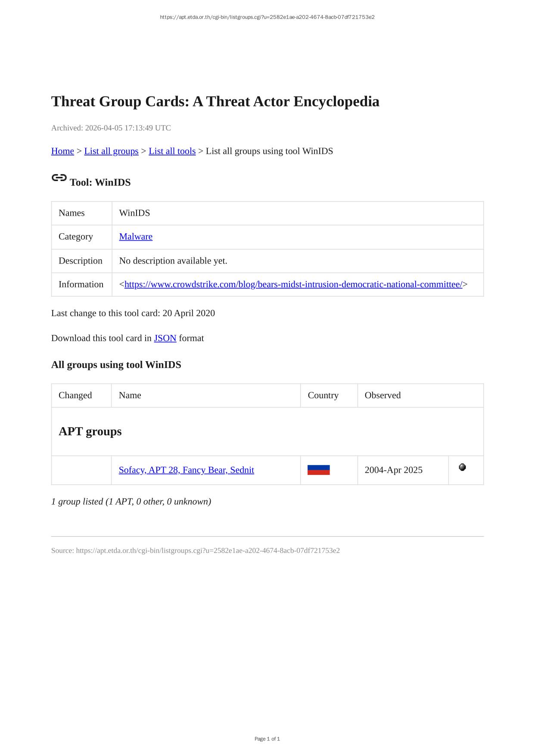Click the Name column header

(130, 395)
